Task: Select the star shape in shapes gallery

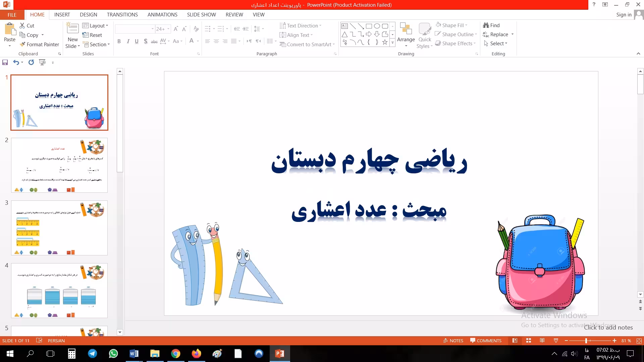Action: pos(385,42)
